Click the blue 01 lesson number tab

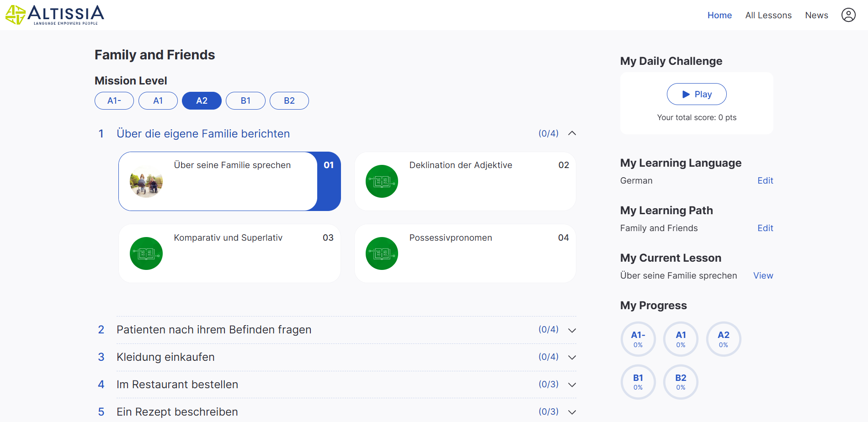(329, 181)
